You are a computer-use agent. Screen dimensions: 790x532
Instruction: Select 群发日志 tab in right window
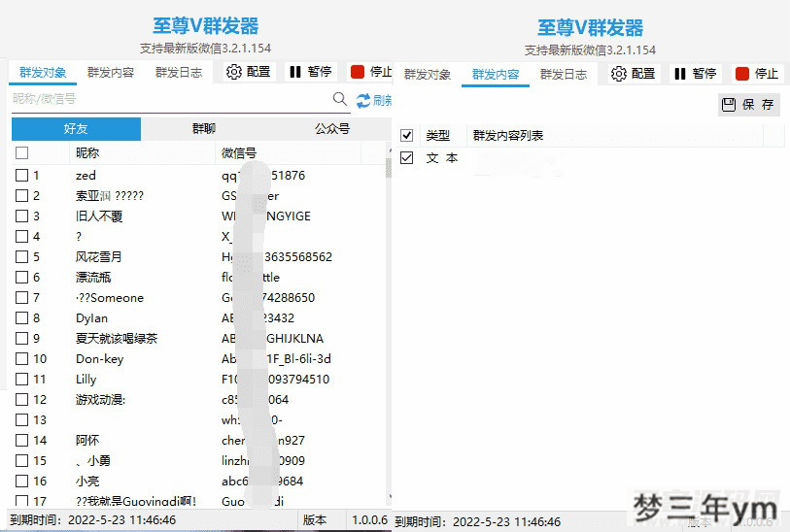coord(564,75)
